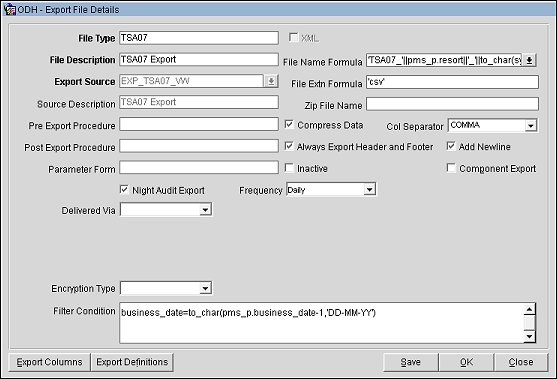Open Export Definitions

132,362
